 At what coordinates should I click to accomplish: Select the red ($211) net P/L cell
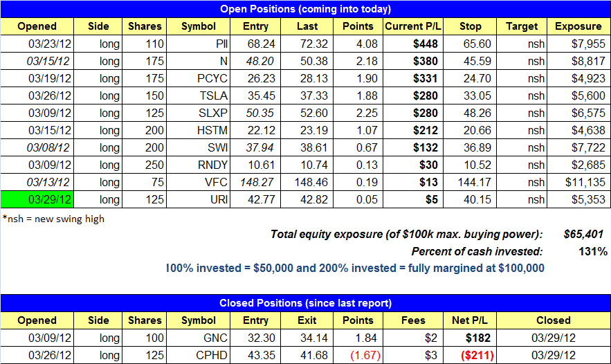pyautogui.click(x=471, y=355)
